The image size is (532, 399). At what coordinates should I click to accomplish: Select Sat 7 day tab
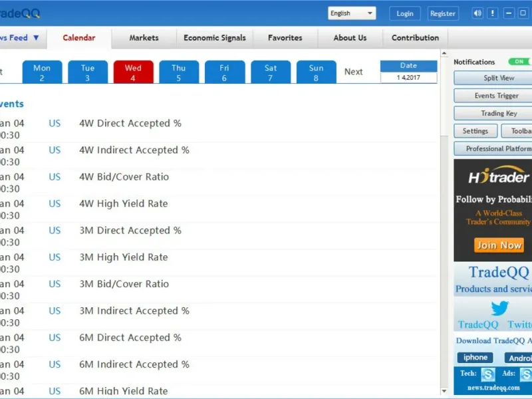tap(271, 72)
